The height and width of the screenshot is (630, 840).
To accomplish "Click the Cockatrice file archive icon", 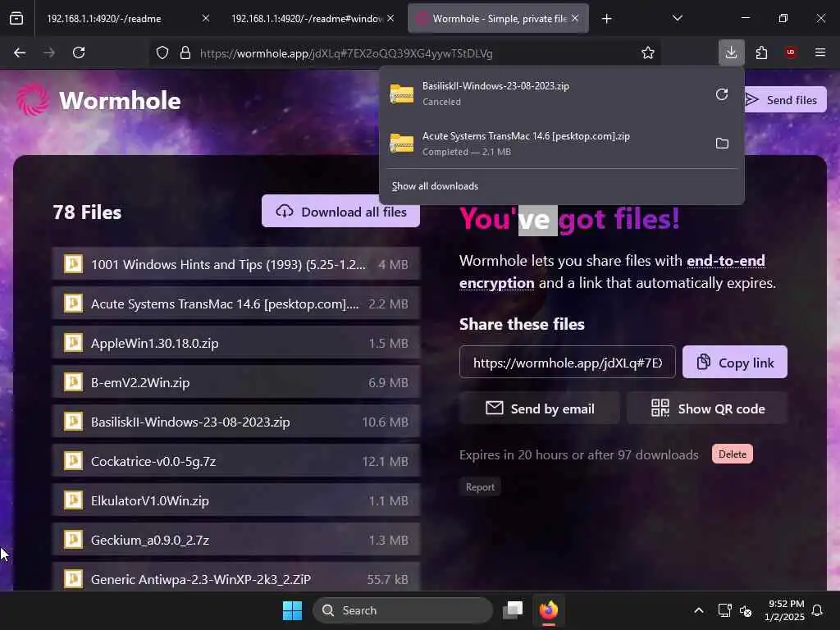I will coord(73,461).
